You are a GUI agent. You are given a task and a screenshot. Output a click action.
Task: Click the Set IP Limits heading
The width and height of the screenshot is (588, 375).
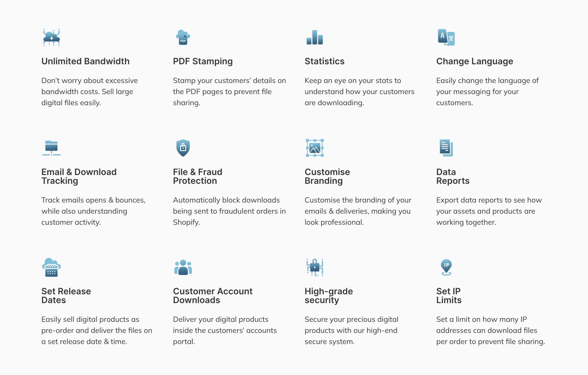(449, 295)
